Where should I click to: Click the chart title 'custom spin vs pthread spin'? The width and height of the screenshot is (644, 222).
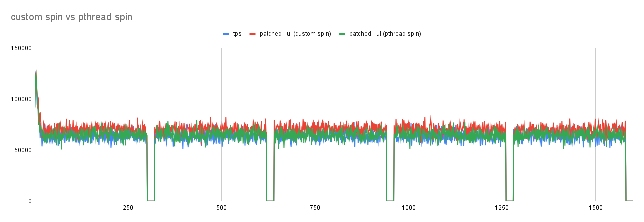coord(71,17)
